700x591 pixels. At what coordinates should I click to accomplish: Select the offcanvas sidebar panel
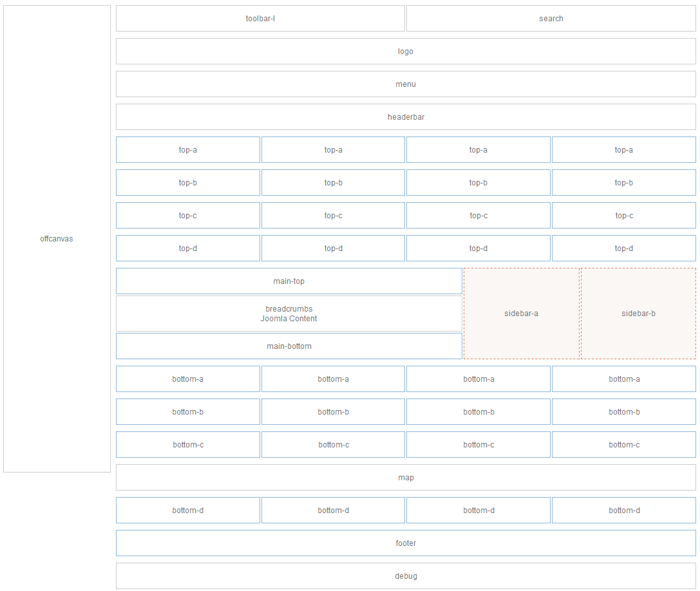(57, 239)
